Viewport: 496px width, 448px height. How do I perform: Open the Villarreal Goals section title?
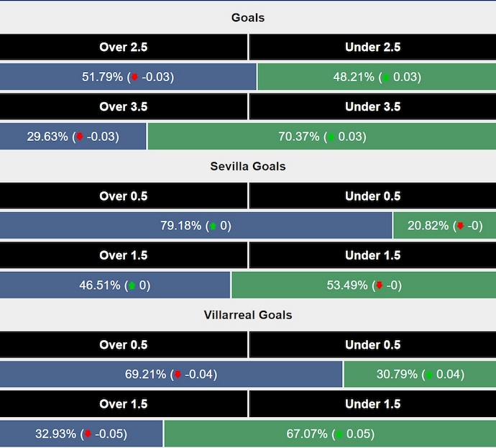tap(248, 315)
